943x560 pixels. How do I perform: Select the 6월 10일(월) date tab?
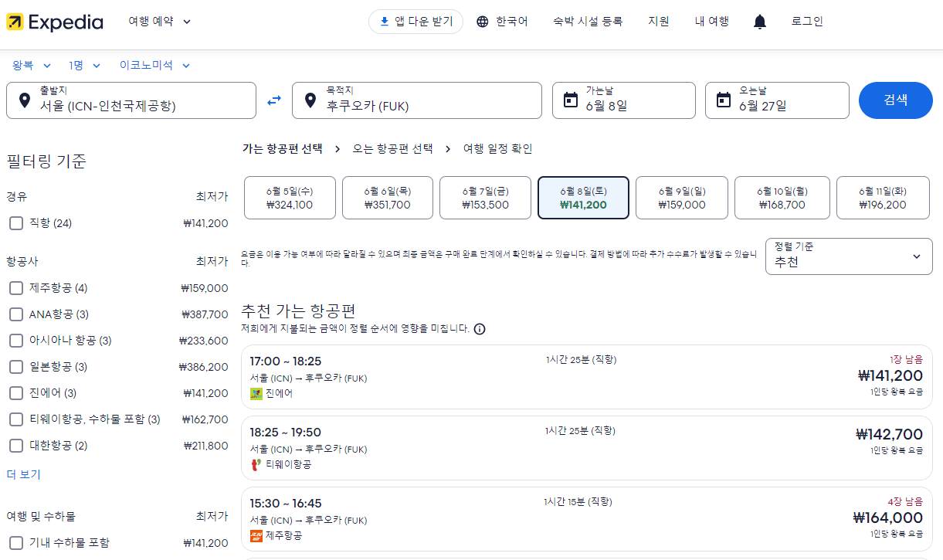[782, 198]
